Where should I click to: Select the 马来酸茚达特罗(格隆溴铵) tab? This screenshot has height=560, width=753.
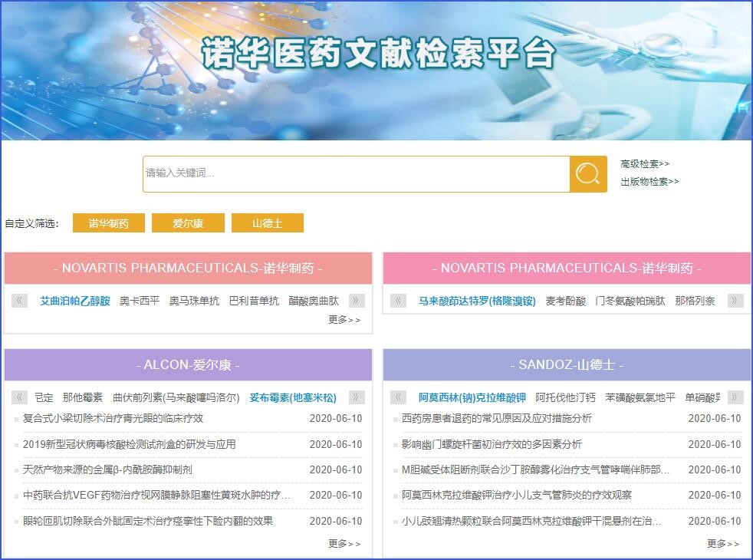pos(477,301)
